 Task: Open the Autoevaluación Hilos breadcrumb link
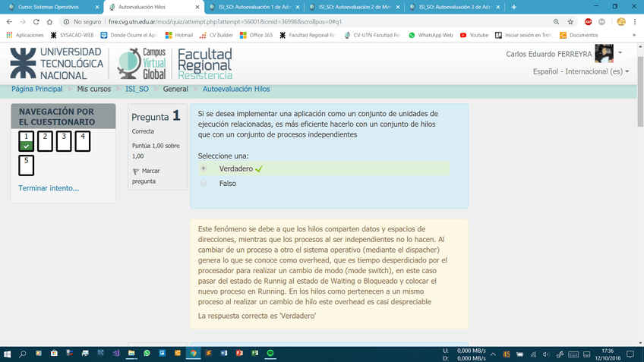[236, 89]
